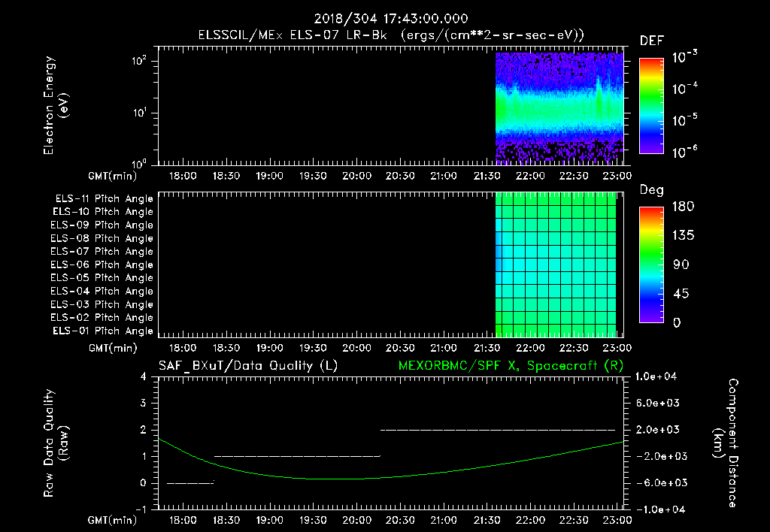The width and height of the screenshot is (770, 532).
Task: Click the 4 tick on Raw Data Quality axis
Action: [x=143, y=376]
